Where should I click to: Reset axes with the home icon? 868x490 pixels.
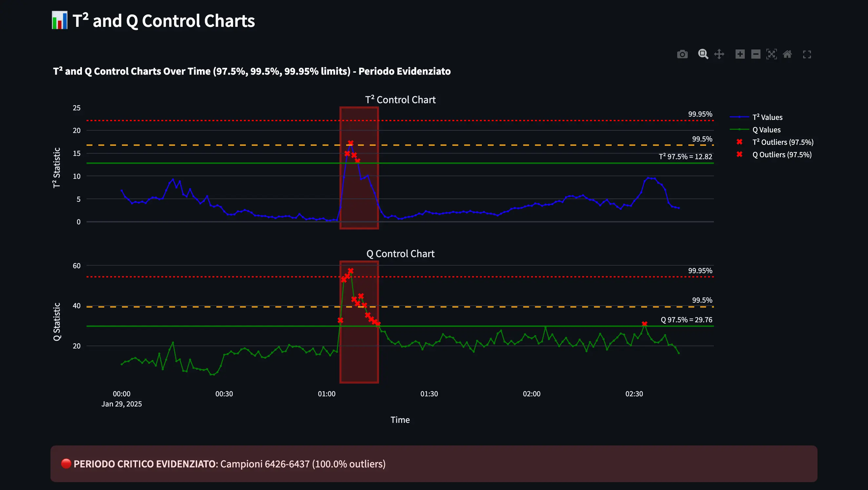[x=787, y=54]
